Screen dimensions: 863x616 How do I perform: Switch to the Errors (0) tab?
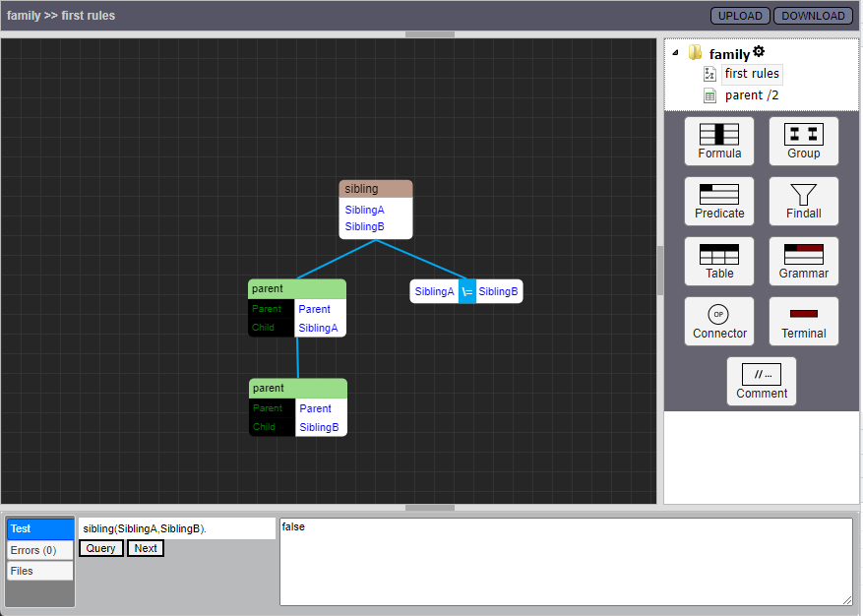(x=39, y=550)
